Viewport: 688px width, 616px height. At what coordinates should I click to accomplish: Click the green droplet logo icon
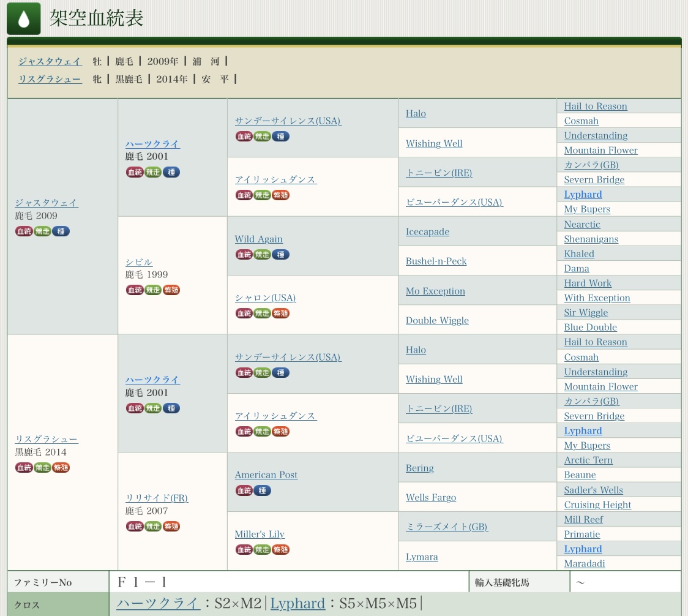[x=24, y=18]
